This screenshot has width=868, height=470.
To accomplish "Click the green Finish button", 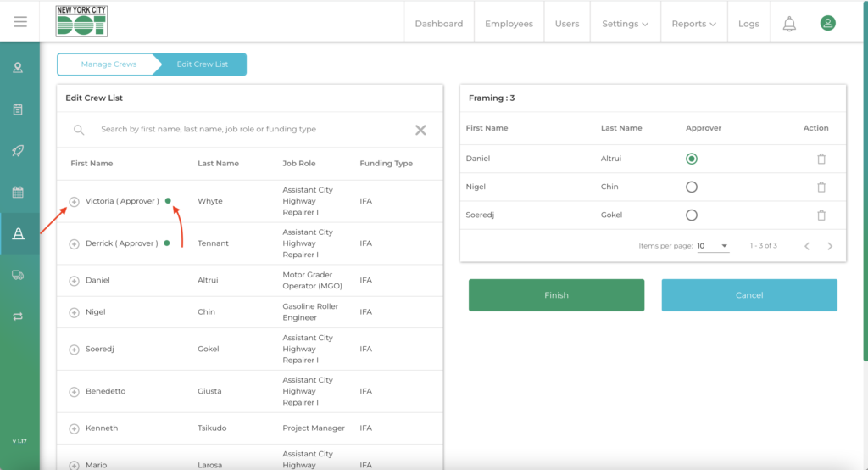I will 556,295.
